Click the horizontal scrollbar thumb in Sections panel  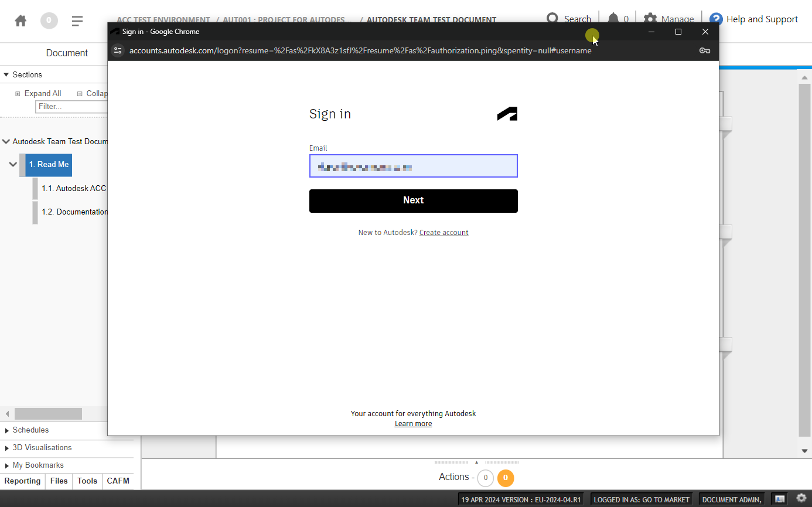[x=48, y=414]
